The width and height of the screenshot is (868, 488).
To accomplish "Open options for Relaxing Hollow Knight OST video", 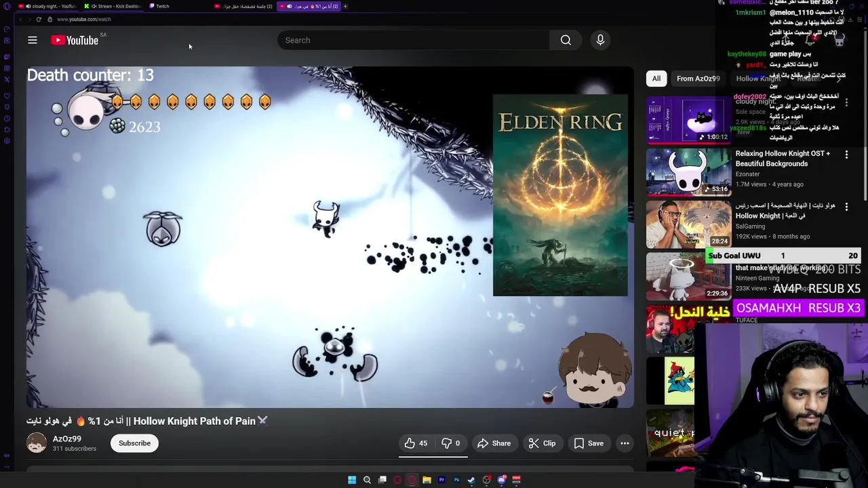I will 846,155.
